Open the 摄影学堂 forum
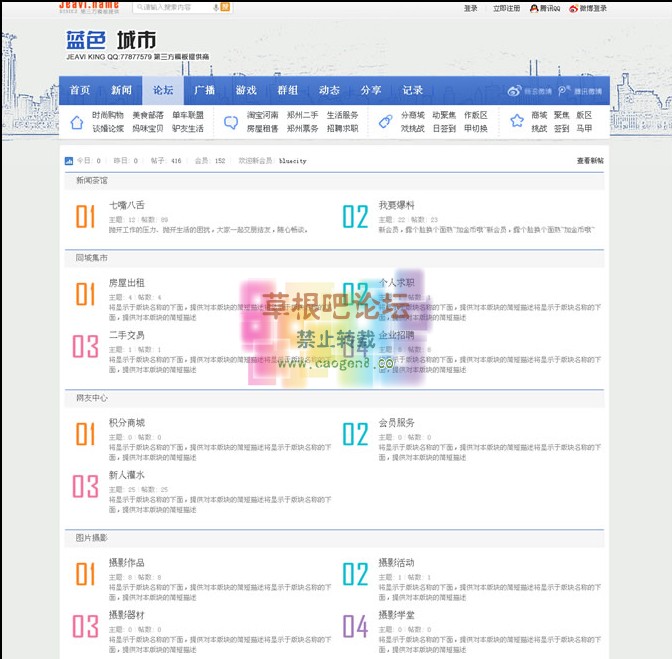 [396, 615]
